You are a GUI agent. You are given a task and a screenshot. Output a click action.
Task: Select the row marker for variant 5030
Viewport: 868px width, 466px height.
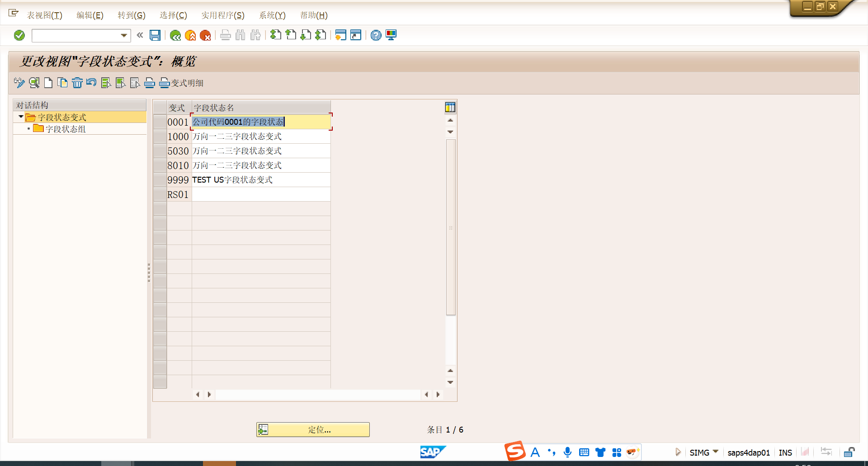coord(160,151)
